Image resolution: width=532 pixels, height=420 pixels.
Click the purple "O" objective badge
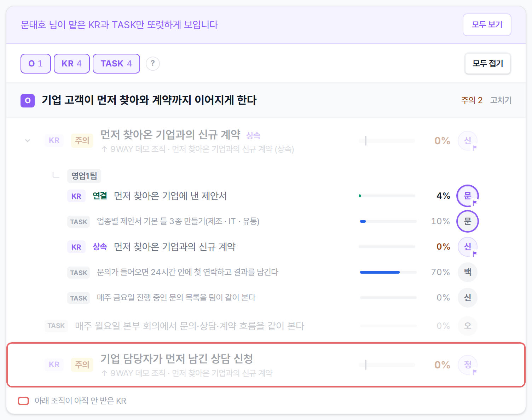(28, 100)
